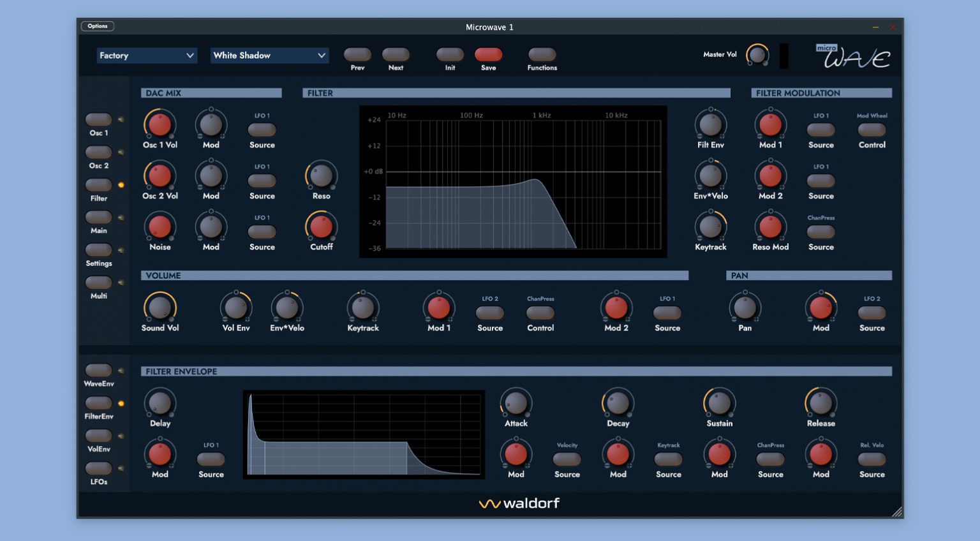Open the Factory bank dropdown

[x=146, y=56]
